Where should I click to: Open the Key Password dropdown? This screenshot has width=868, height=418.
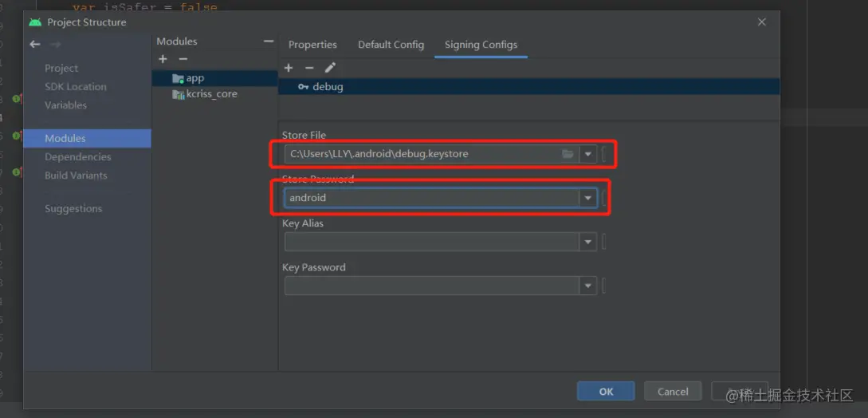(x=588, y=286)
